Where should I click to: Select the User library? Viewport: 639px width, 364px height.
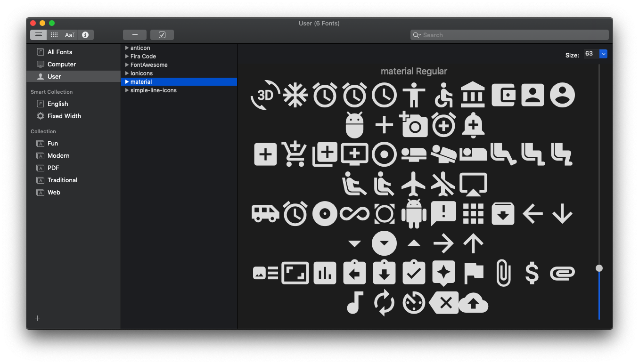click(x=74, y=76)
